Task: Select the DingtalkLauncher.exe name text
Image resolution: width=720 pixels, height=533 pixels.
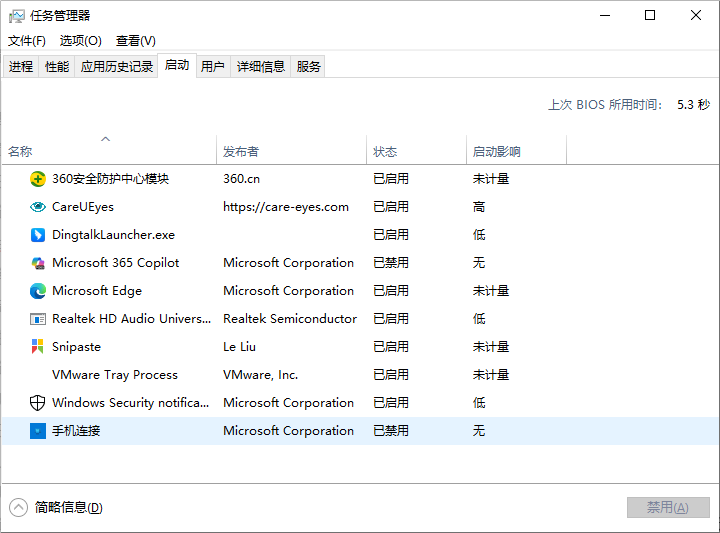Action: click(113, 235)
